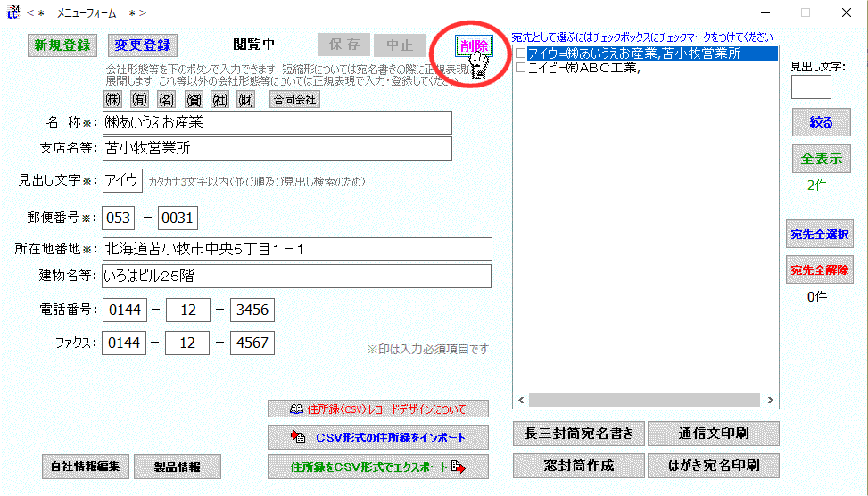This screenshot has width=868, height=496.
Task: Click 宛先全選択 to select all recipients
Action: [x=819, y=235]
